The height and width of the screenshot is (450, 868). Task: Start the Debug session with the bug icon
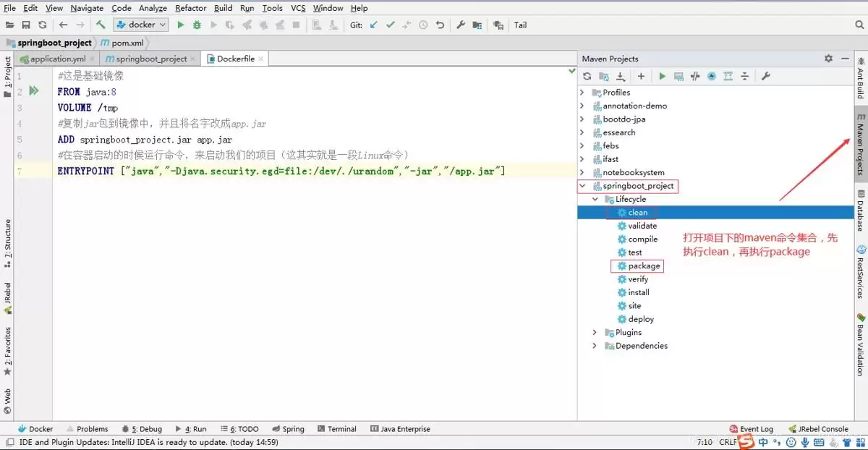coord(196,25)
